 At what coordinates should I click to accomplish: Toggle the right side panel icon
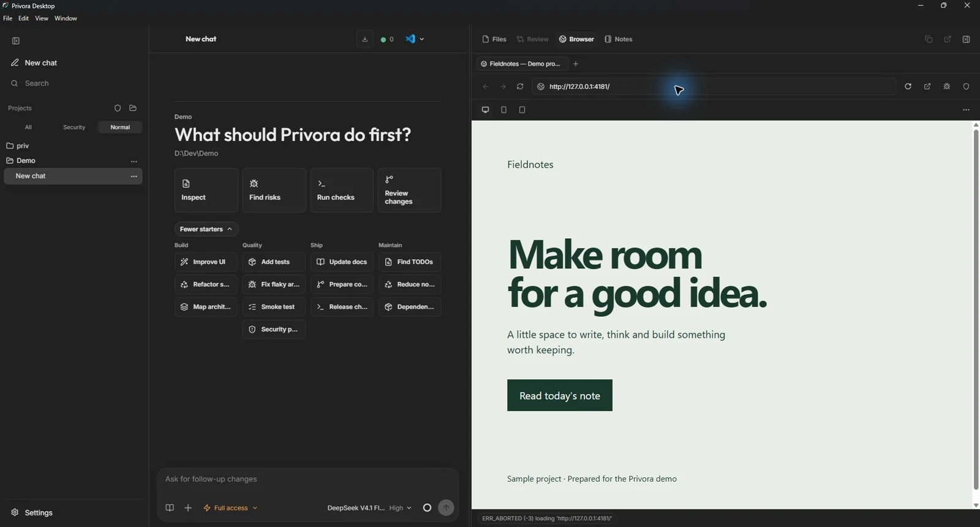966,39
